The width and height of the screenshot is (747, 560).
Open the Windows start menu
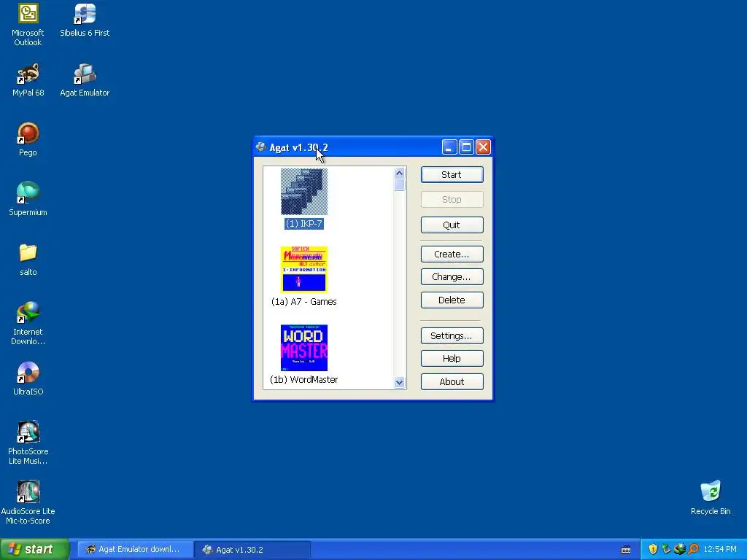pyautogui.click(x=34, y=550)
